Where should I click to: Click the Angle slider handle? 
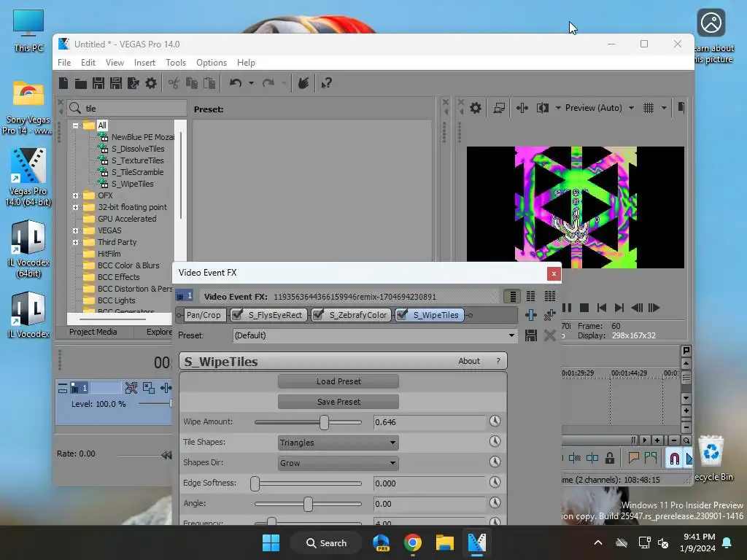tap(309, 504)
